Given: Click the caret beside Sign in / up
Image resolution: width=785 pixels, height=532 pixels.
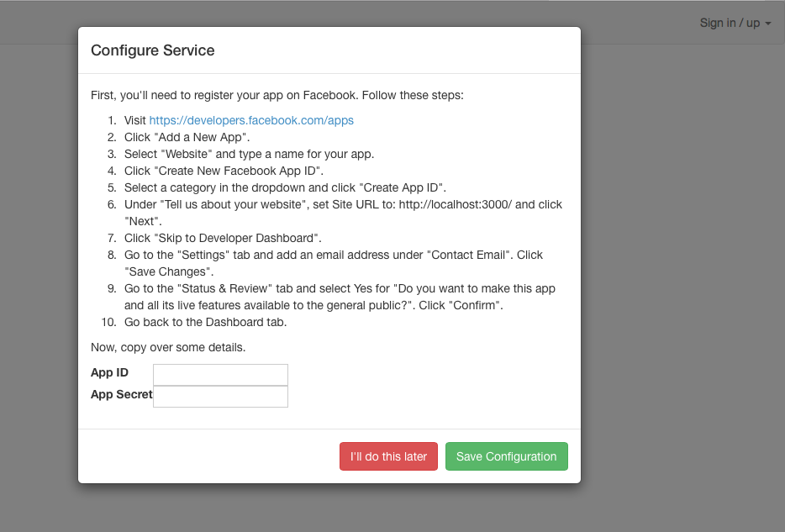Looking at the screenshot, I should point(768,24).
